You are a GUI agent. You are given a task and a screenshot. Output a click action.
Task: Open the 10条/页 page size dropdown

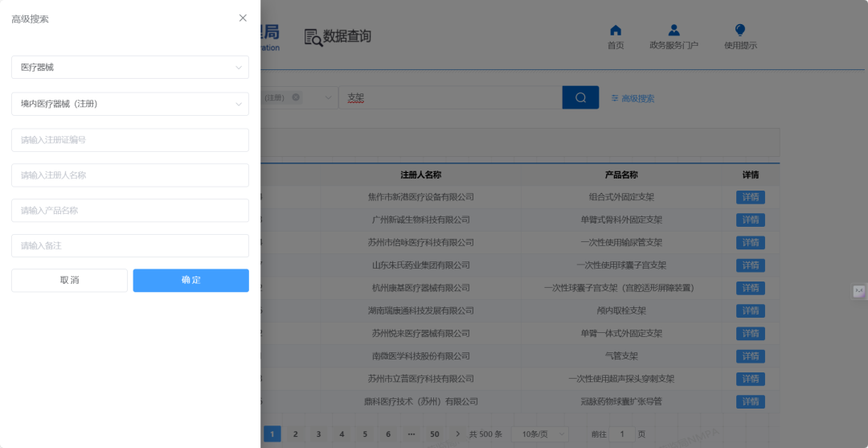[x=539, y=434]
